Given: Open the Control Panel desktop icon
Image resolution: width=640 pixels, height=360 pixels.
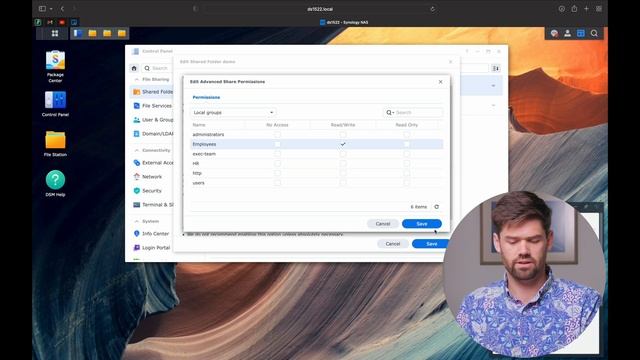Looking at the screenshot, I should (x=55, y=104).
